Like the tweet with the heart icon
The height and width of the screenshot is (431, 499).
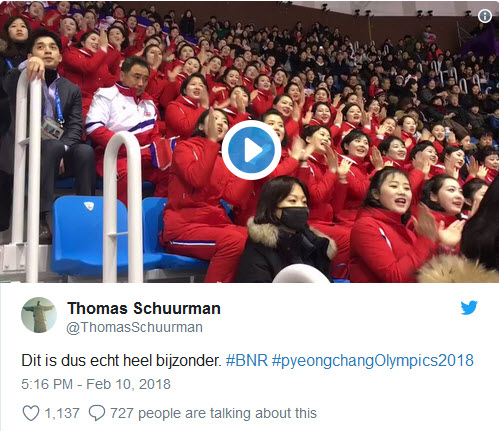pyautogui.click(x=31, y=413)
